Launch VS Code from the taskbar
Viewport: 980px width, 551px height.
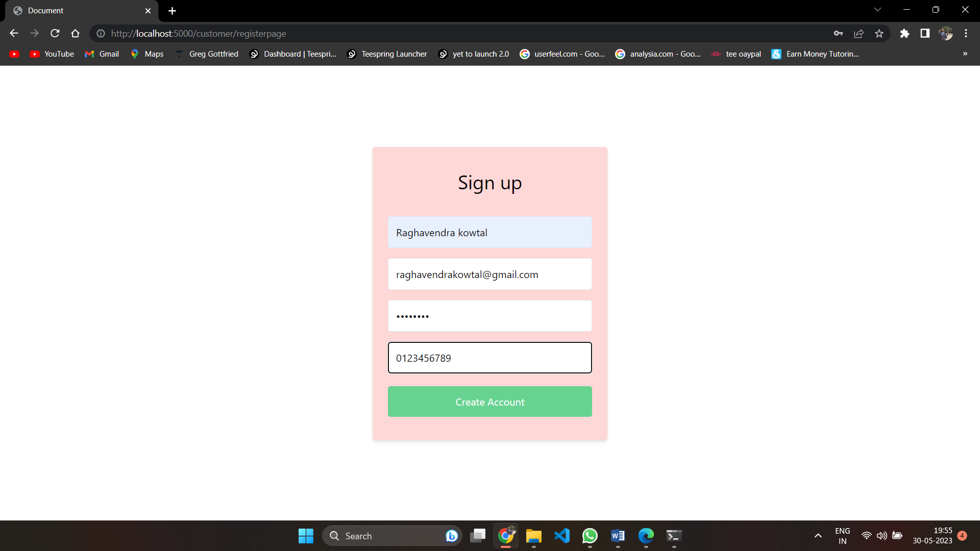click(561, 536)
